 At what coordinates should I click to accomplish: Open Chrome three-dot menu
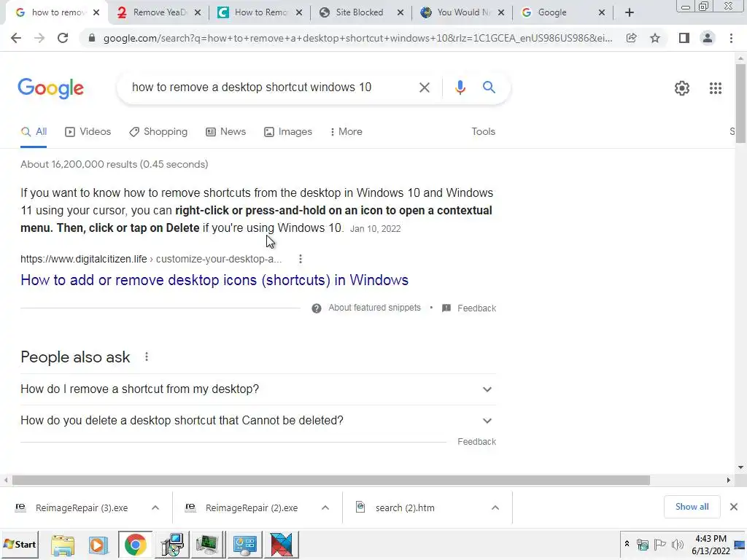(x=731, y=38)
